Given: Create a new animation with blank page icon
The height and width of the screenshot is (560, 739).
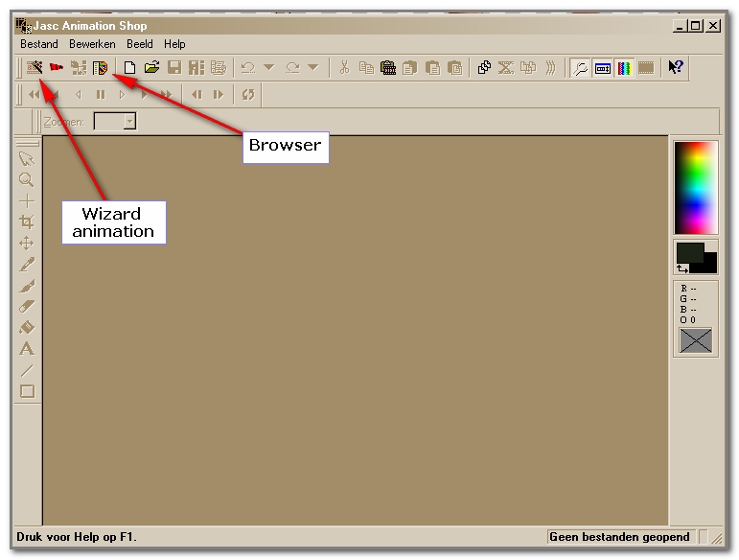Looking at the screenshot, I should [129, 68].
